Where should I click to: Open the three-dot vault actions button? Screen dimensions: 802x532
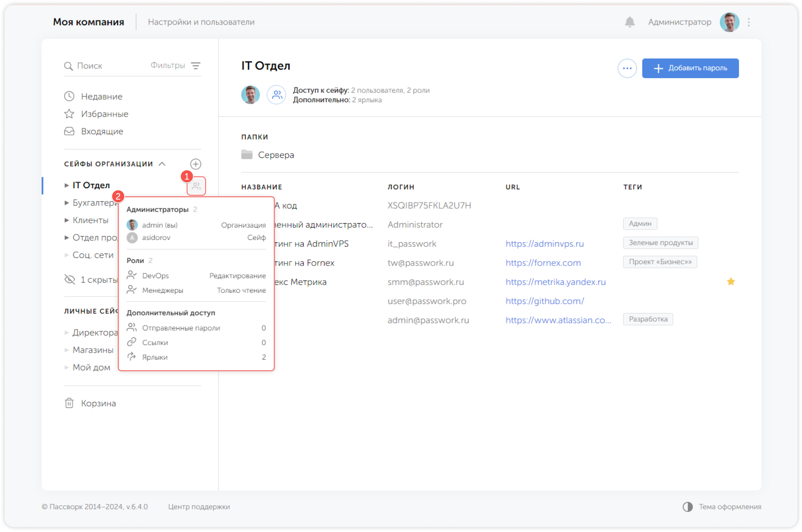[x=627, y=68]
